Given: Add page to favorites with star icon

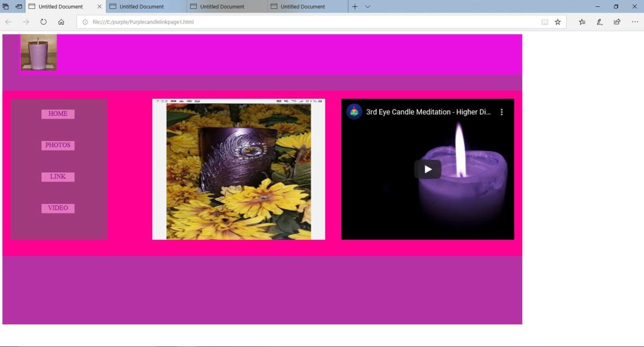Looking at the screenshot, I should tap(557, 22).
